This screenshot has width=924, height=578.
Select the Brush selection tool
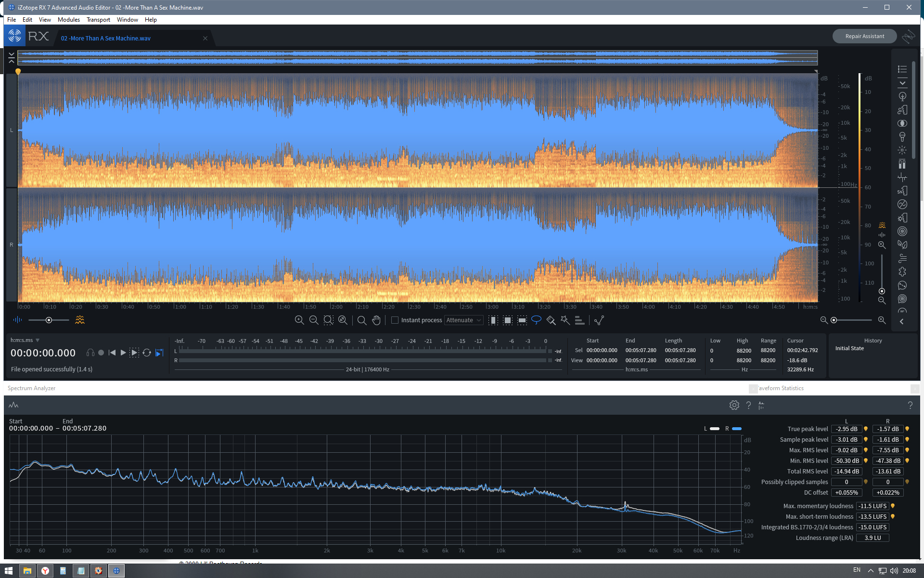coord(551,320)
